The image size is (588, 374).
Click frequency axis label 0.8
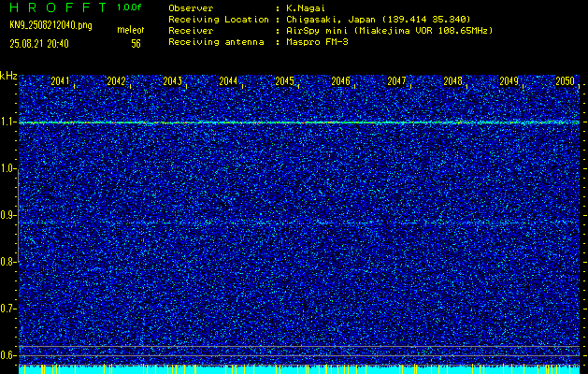pyautogui.click(x=7, y=262)
